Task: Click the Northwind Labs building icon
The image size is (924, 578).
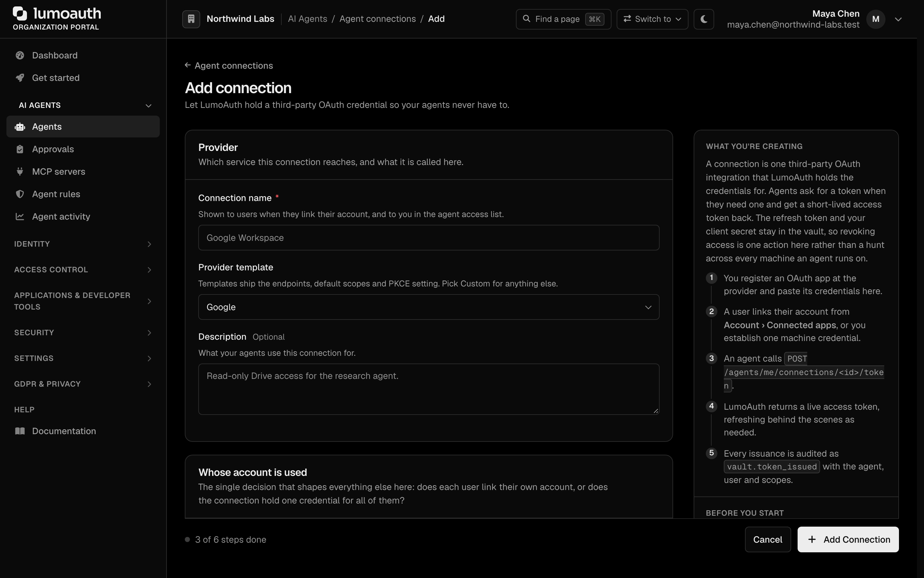Action: pos(191,19)
